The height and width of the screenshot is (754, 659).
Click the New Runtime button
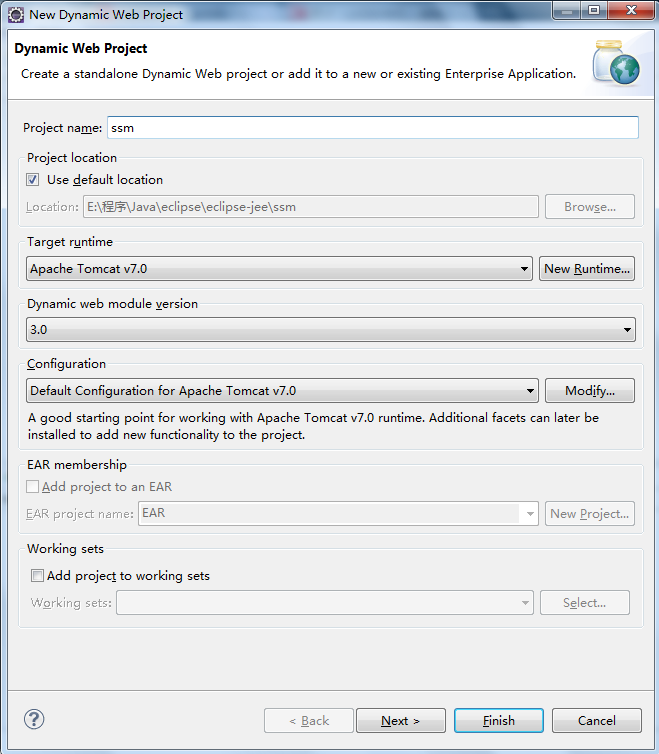tap(587, 268)
